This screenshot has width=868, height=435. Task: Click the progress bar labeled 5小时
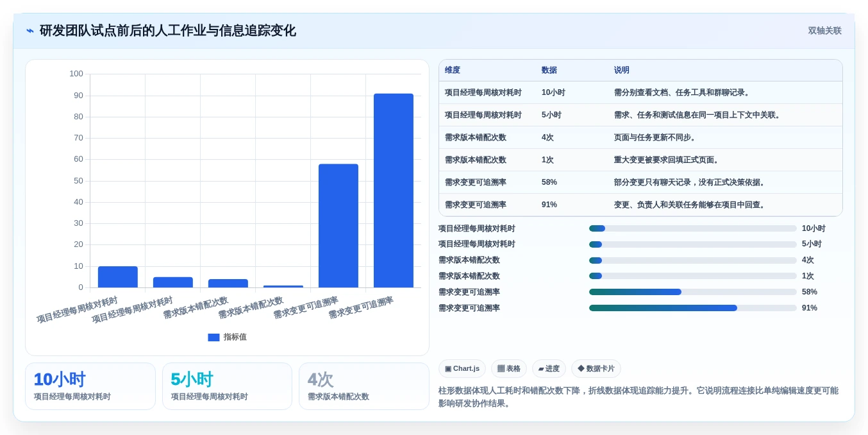(x=693, y=244)
